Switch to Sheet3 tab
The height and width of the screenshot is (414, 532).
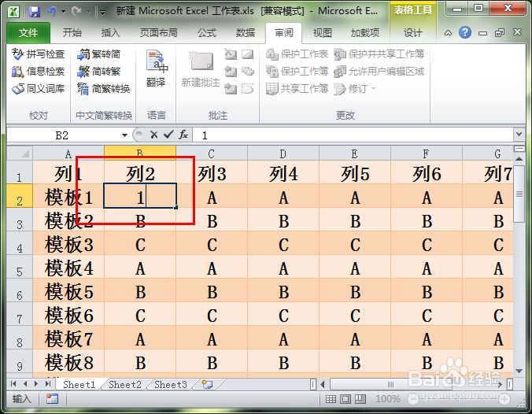coord(171,384)
